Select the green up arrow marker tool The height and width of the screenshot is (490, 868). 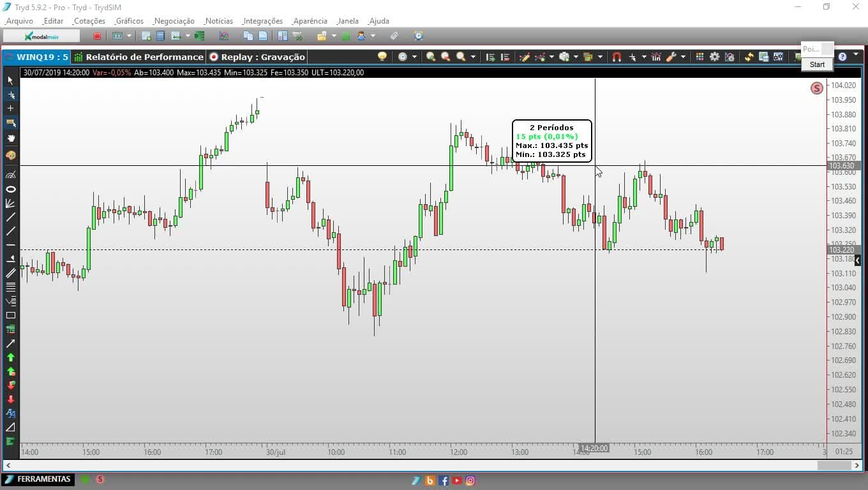tap(10, 357)
